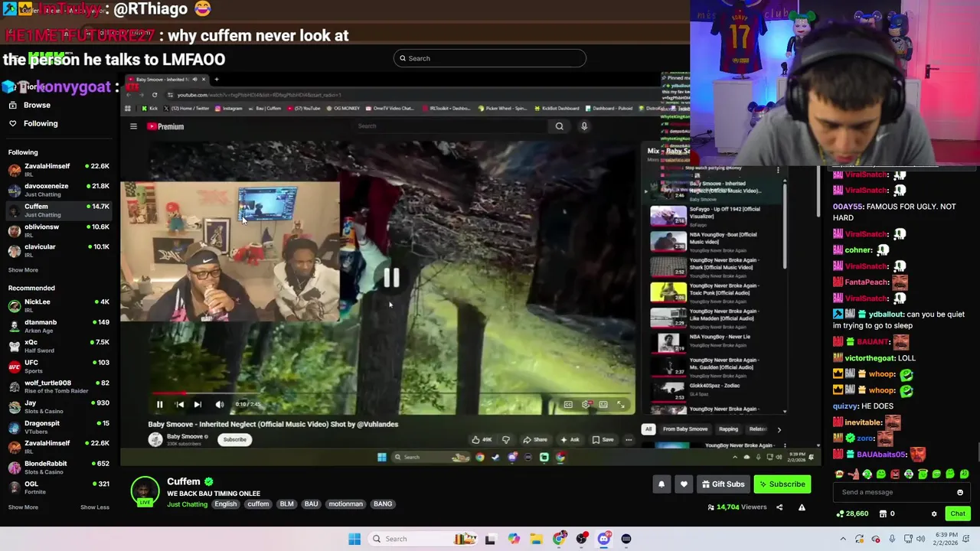Click the YouTube Share button
The width and height of the screenshot is (980, 551).
pyautogui.click(x=535, y=440)
